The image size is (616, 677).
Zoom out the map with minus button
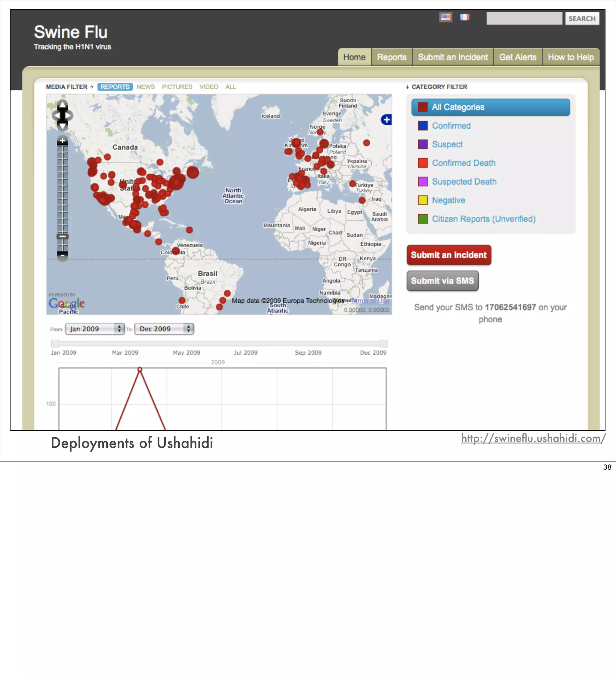click(63, 256)
